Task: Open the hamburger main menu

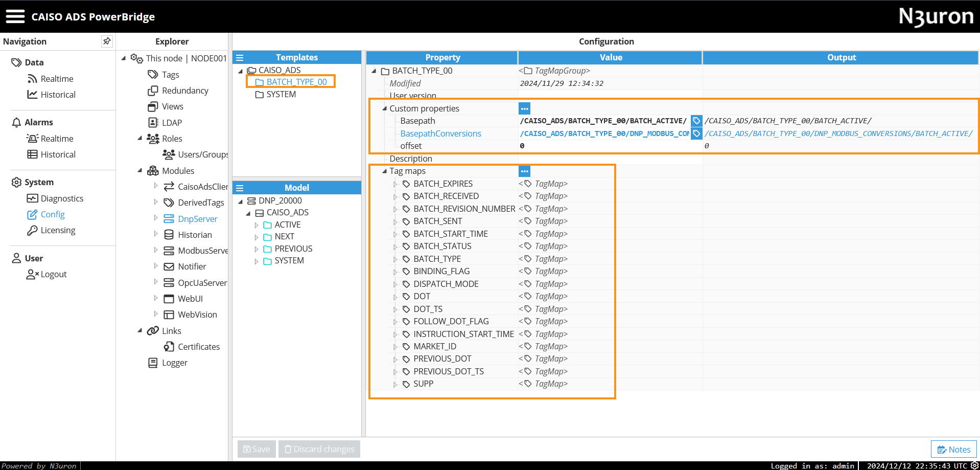Action: pos(15,16)
